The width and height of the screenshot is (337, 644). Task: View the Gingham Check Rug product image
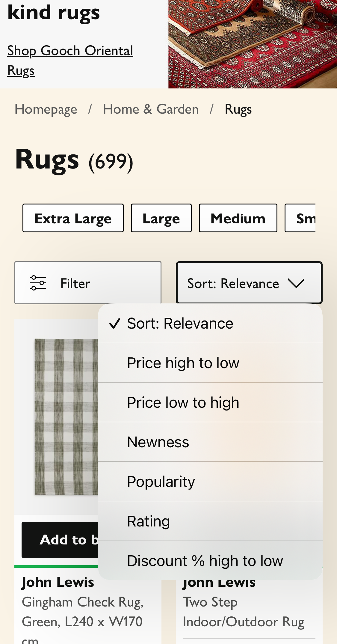[x=66, y=417]
